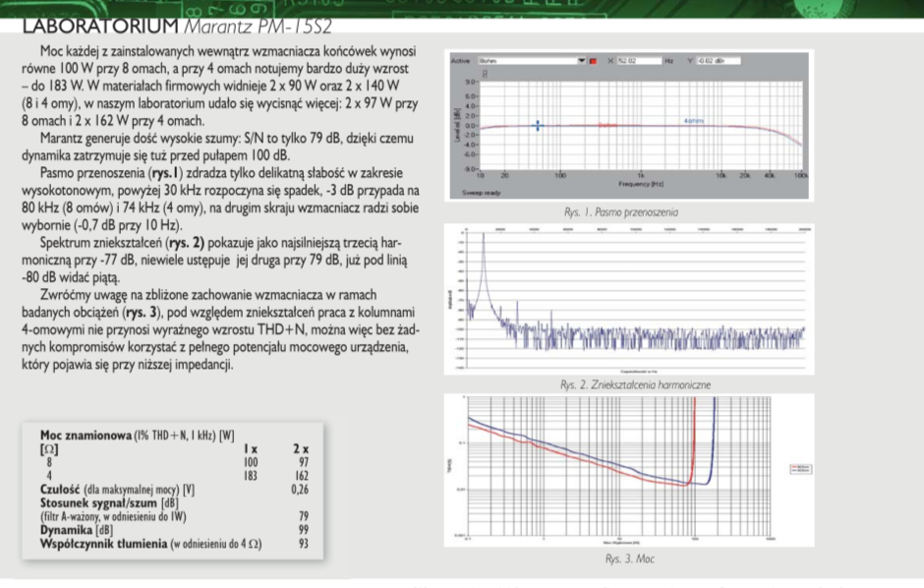Screen dimensions: 924x588
Task: Click the signal-to-noise value 79
Action: click(304, 516)
